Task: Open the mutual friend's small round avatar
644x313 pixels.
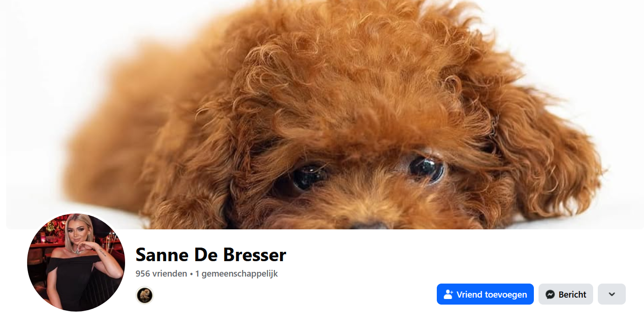Action: [x=145, y=295]
